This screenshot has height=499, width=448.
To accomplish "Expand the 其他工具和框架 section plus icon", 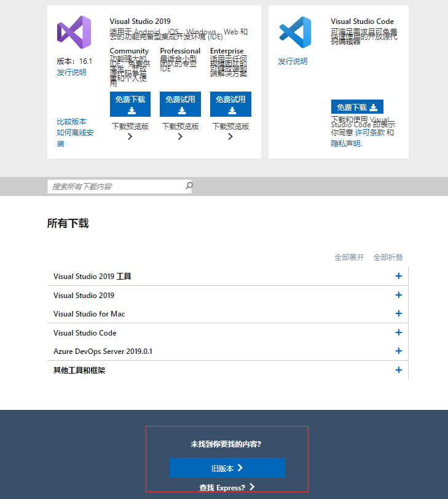I will 398,370.
